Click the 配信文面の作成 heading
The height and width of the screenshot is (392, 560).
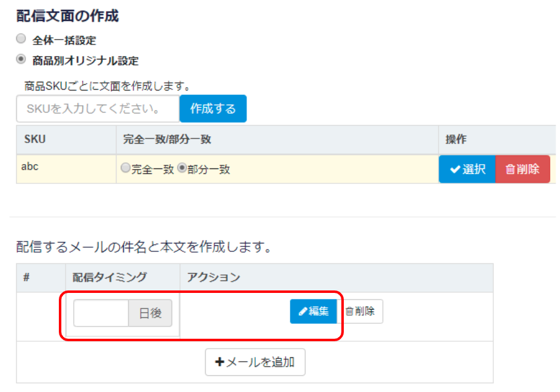[x=68, y=16]
